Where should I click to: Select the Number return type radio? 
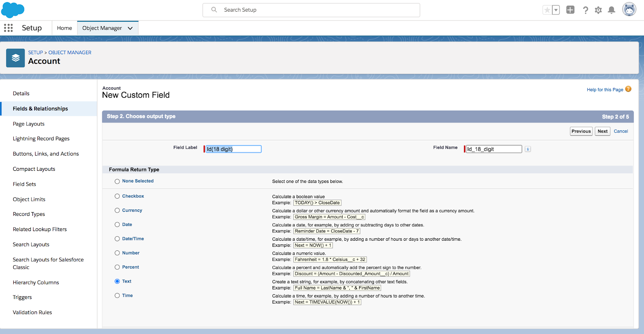(x=117, y=253)
